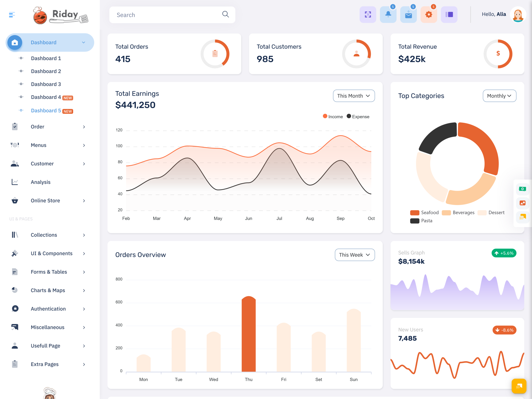Toggle the Income legend series

[x=333, y=116]
